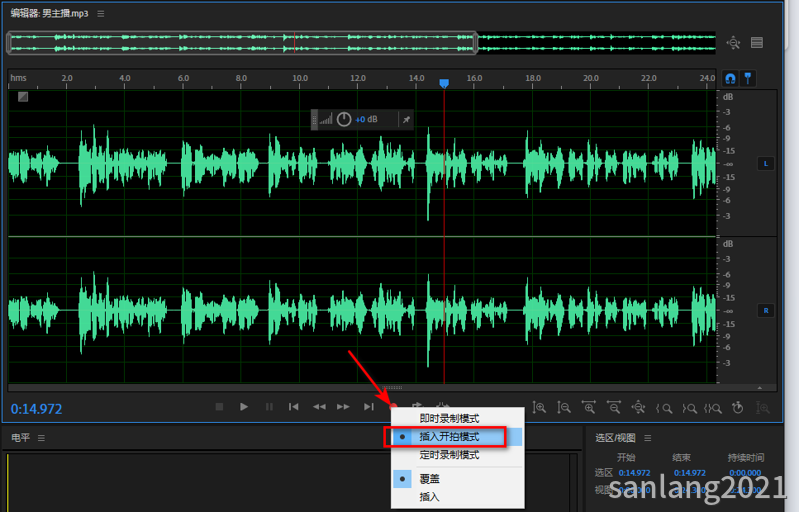The height and width of the screenshot is (512, 799).
Task: Stop playback using the stop button
Action: 219,407
